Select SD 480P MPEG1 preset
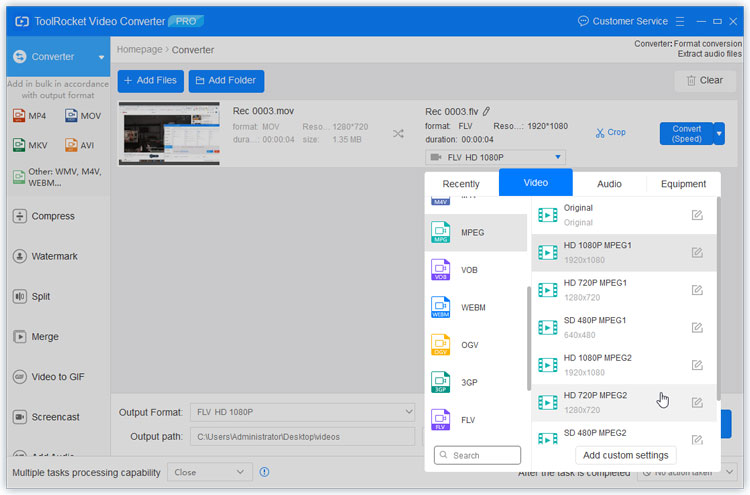This screenshot has width=750, height=495. pyautogui.click(x=624, y=328)
